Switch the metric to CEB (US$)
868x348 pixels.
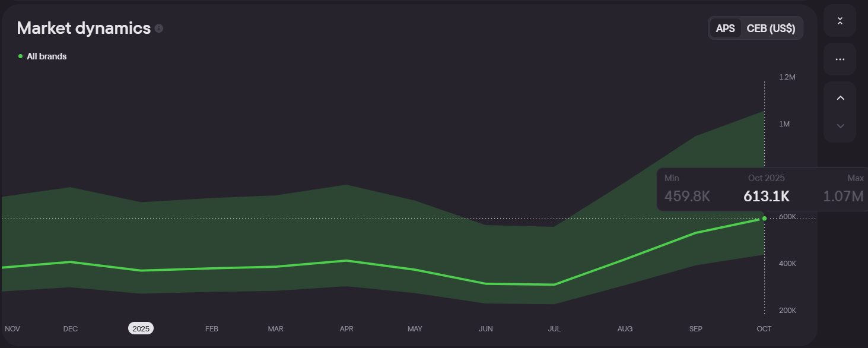pyautogui.click(x=771, y=29)
